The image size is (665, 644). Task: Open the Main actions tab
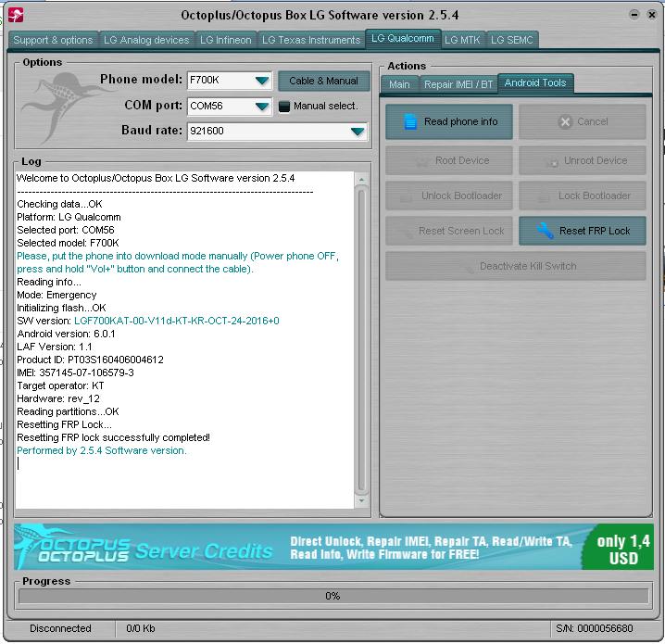[x=399, y=84]
